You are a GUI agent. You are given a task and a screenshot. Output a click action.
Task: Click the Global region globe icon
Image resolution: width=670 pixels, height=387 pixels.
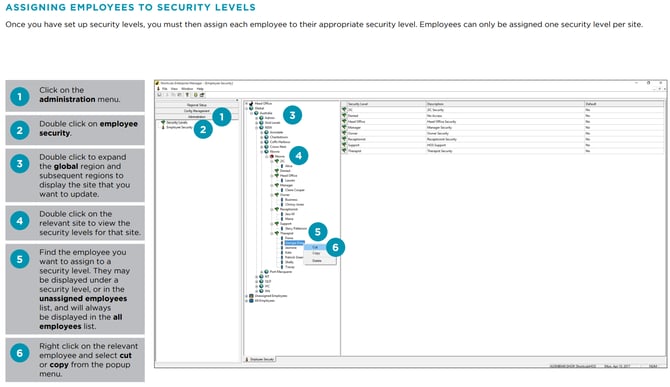251,108
